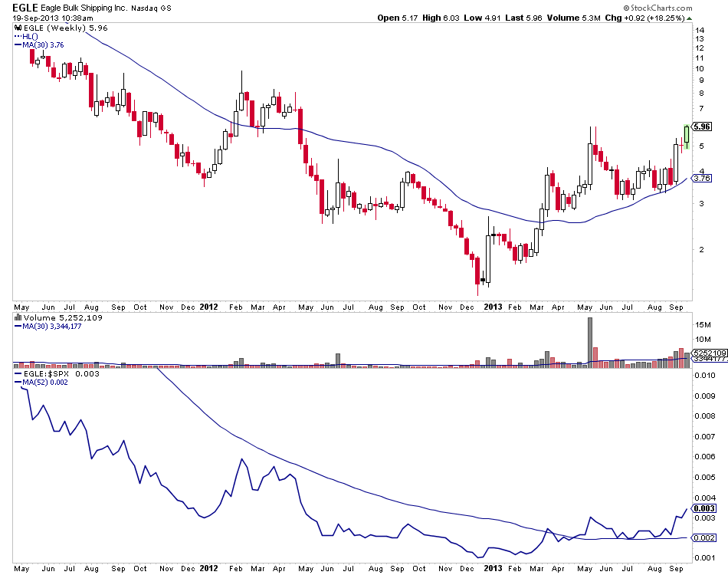This screenshot has height=575, width=728.
Task: Click the volume bars icon beside Volume legend
Action: [x=18, y=317]
